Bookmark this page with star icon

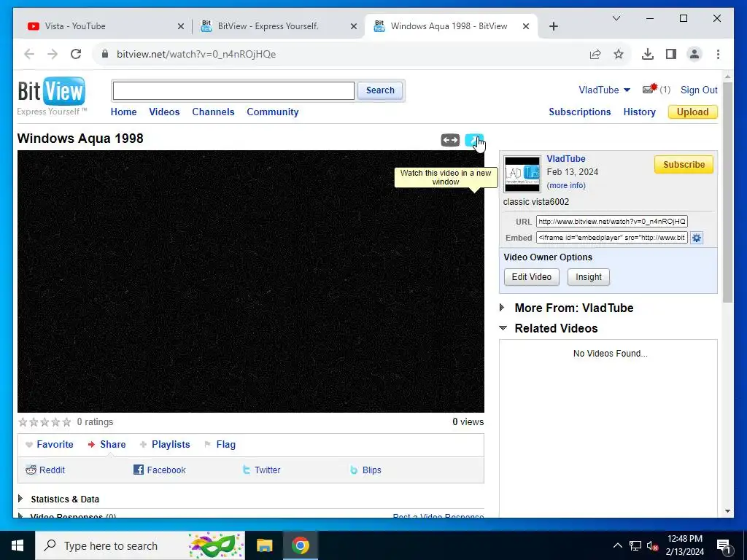pyautogui.click(x=619, y=54)
